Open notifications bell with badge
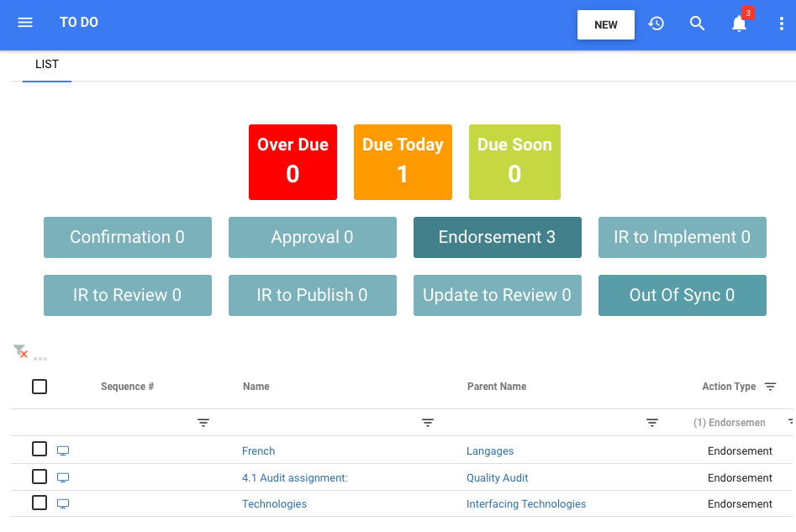Viewport: 796px width, 532px height. tap(740, 23)
